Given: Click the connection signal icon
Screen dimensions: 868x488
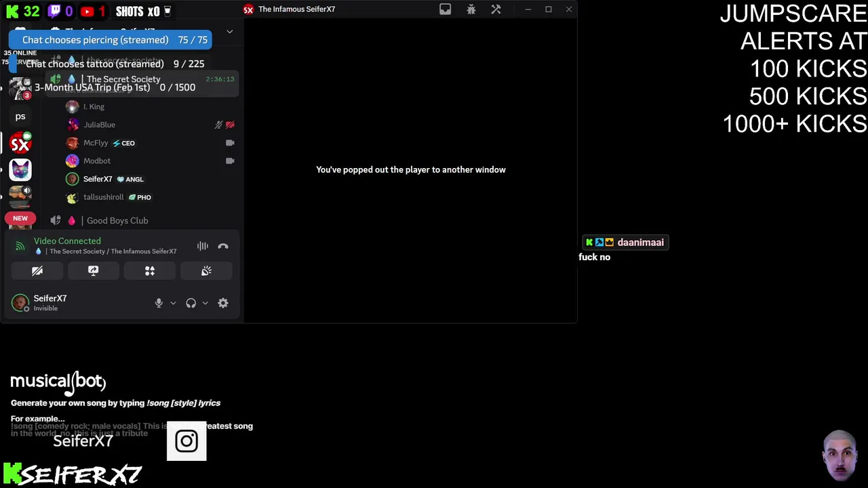Looking at the screenshot, I should tap(20, 246).
